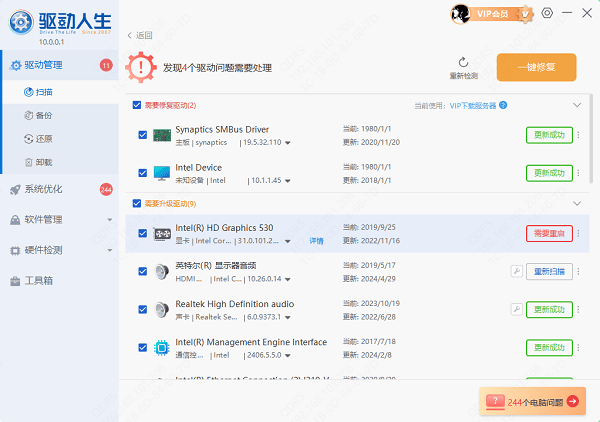The width and height of the screenshot is (600, 422).
Task: Click the 详情 link for Intel HD Graphics
Action: pos(316,241)
